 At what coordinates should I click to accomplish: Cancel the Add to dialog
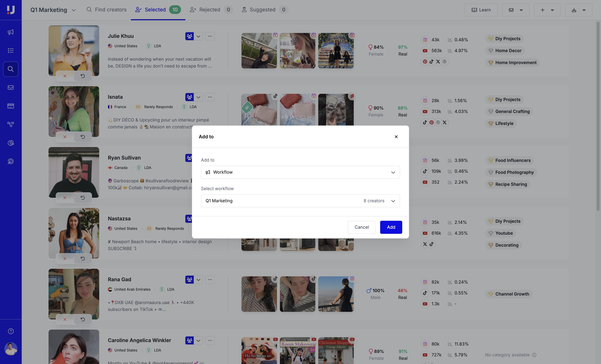click(362, 227)
